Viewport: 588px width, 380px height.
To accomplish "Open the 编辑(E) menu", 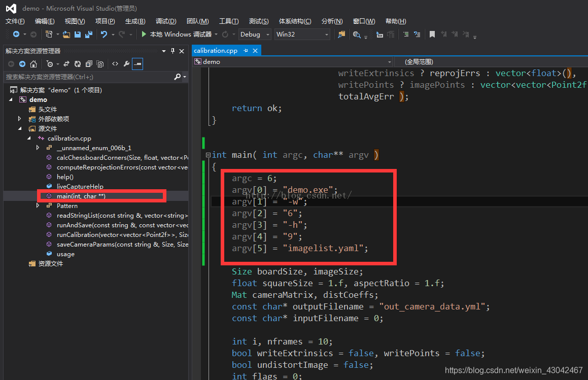I will (x=45, y=21).
